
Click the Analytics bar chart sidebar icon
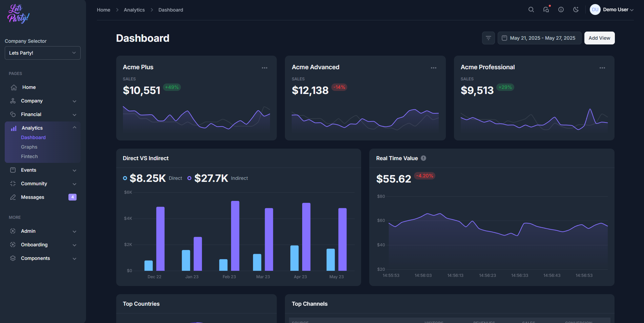coord(14,128)
